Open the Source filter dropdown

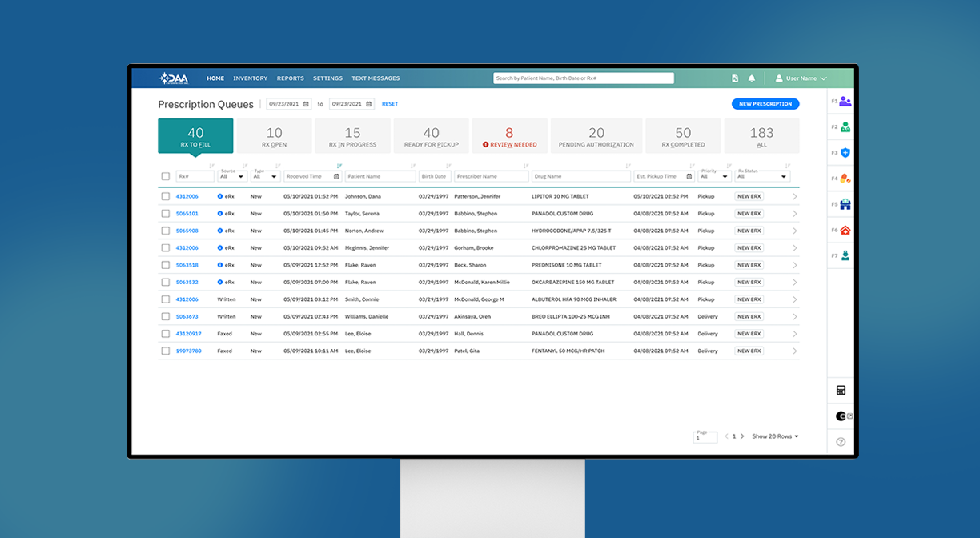click(x=233, y=175)
